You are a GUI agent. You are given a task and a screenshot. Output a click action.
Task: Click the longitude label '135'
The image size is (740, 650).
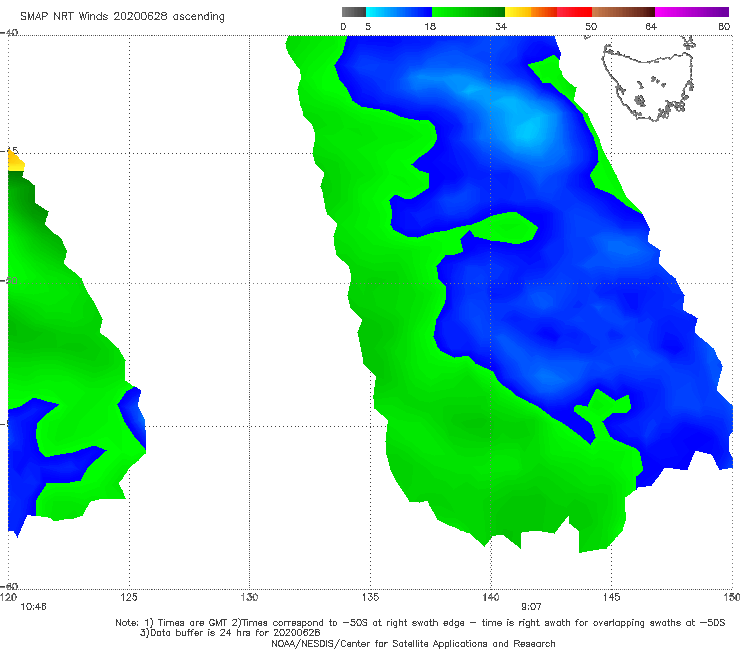[370, 598]
